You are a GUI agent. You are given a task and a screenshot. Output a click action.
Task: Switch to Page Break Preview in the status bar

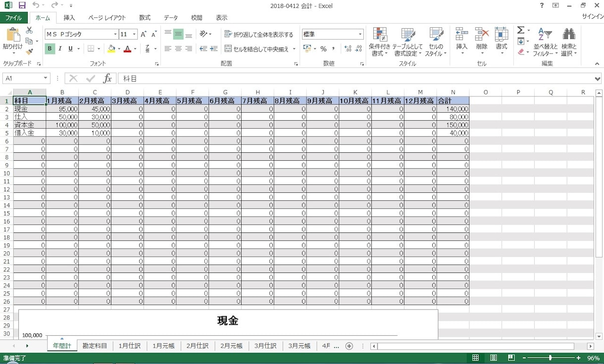(511, 358)
